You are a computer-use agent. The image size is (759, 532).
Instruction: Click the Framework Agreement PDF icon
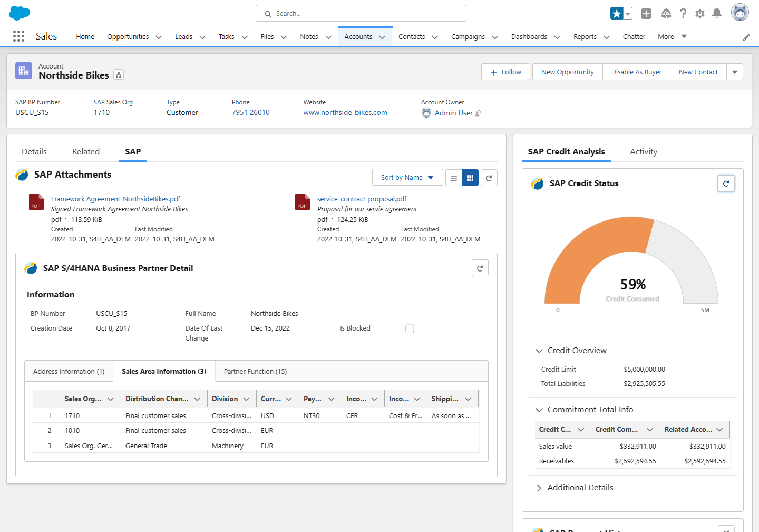click(36, 202)
